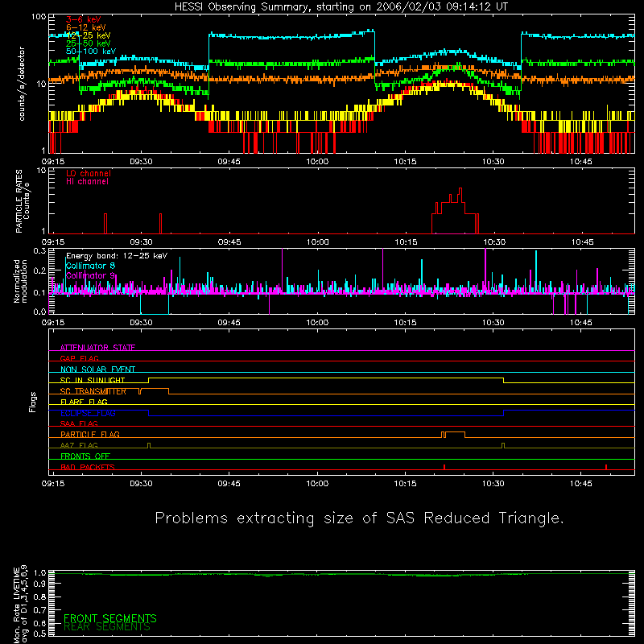The height and width of the screenshot is (644, 644).
Task: Select the SC IN SUNLIGHT flag label
Action: pyautogui.click(x=93, y=380)
